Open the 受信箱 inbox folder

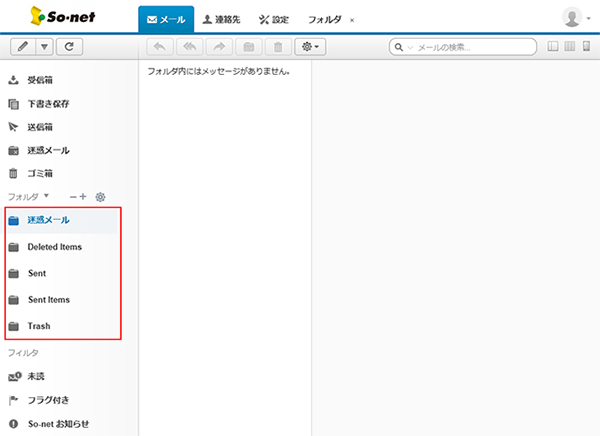click(40, 81)
